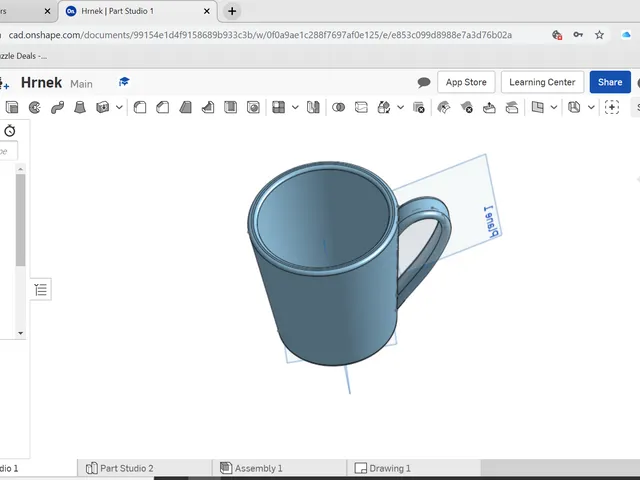Select the Hole tool
Image resolution: width=640 pixels, height=480 pixels.
click(x=253, y=107)
